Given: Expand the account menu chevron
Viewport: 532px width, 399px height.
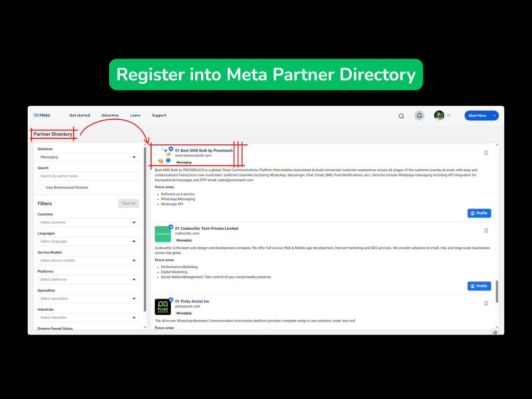Looking at the screenshot, I should tap(449, 115).
